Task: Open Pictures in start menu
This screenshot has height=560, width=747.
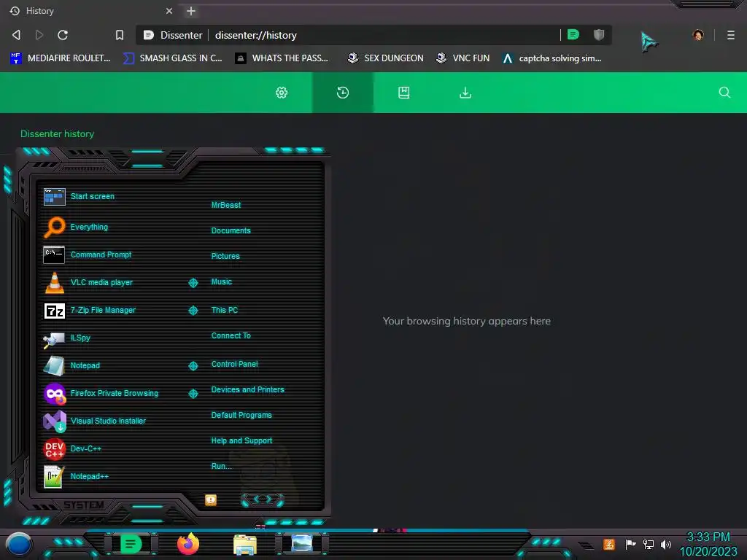Action: click(x=225, y=256)
